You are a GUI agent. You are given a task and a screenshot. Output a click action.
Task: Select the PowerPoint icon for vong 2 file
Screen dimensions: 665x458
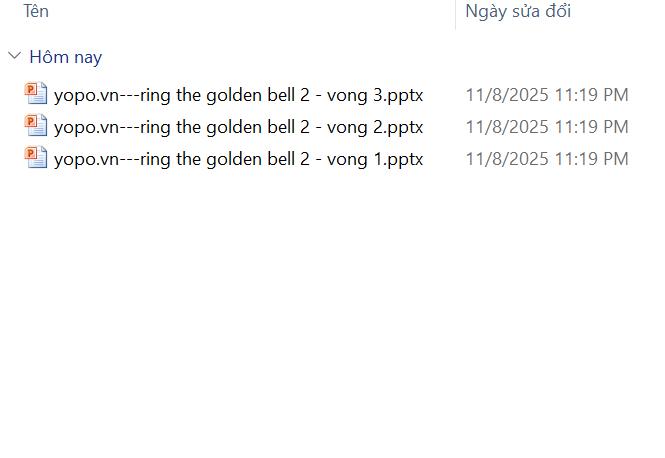tap(37, 126)
